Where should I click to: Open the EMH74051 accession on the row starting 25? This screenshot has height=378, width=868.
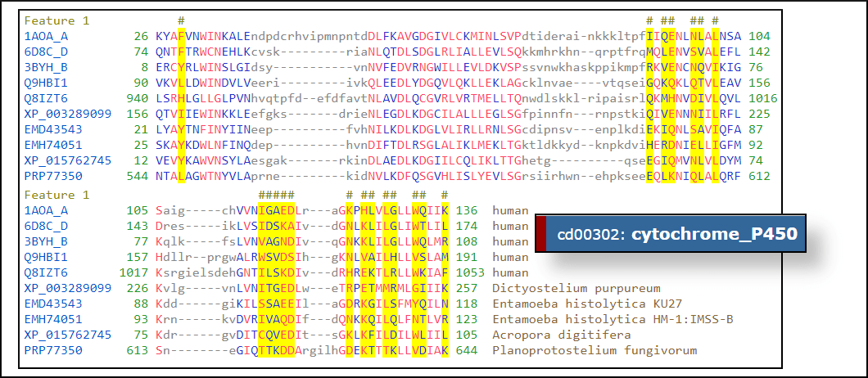pos(54,146)
